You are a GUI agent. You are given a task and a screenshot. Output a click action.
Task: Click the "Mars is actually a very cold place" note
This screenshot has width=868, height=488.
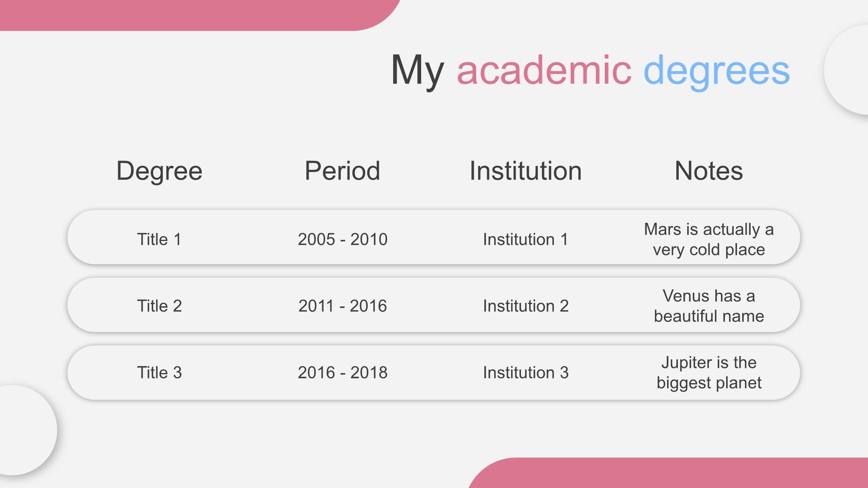(709, 239)
